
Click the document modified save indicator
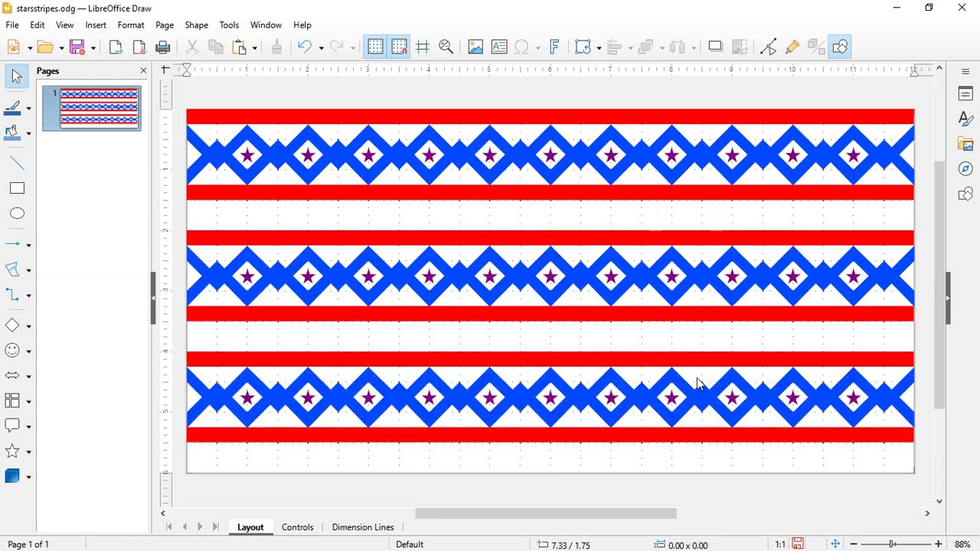[798, 544]
